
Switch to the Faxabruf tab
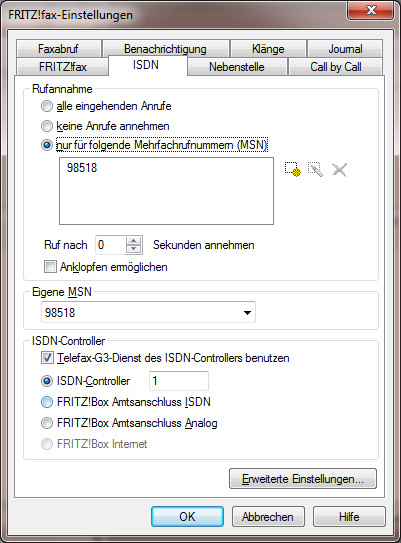point(59,49)
